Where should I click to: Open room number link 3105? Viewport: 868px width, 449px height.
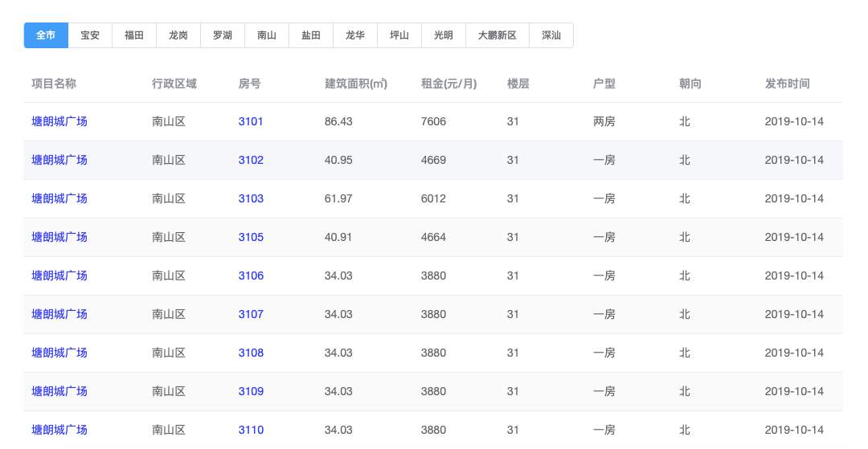pos(251,237)
